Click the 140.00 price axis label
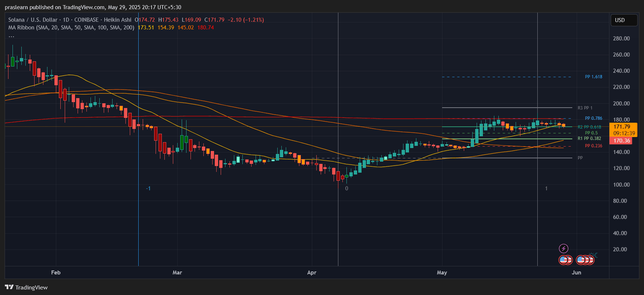 click(622, 152)
